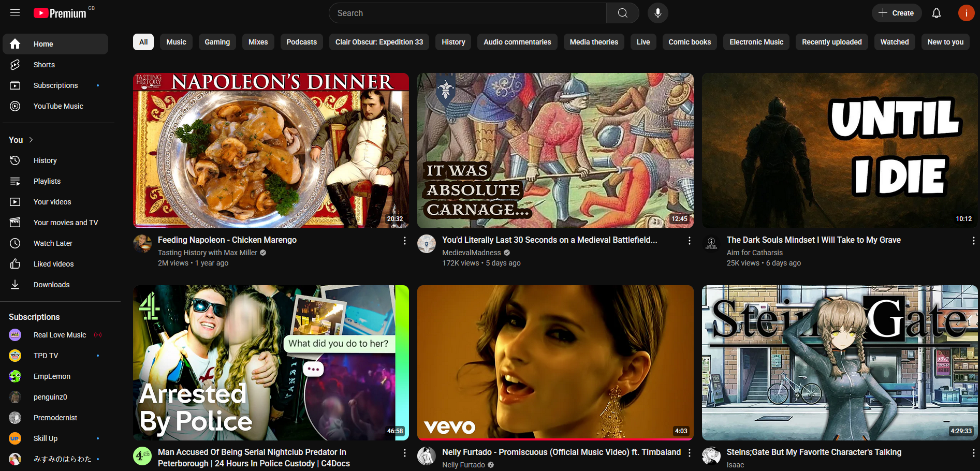Select the Podcasts filter chip

click(x=301, y=42)
